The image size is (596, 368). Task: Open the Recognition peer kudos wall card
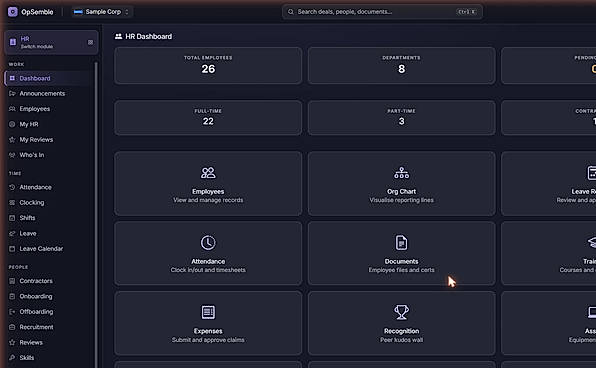tap(401, 323)
